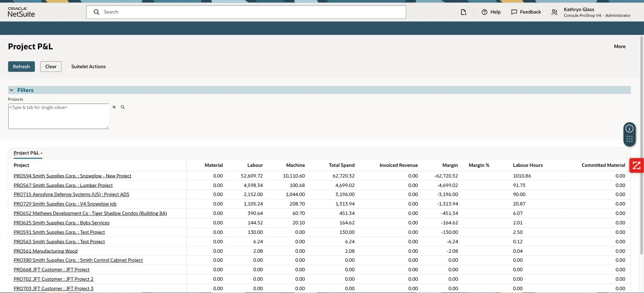Open PRO567 Lumber Project link

coord(63,185)
